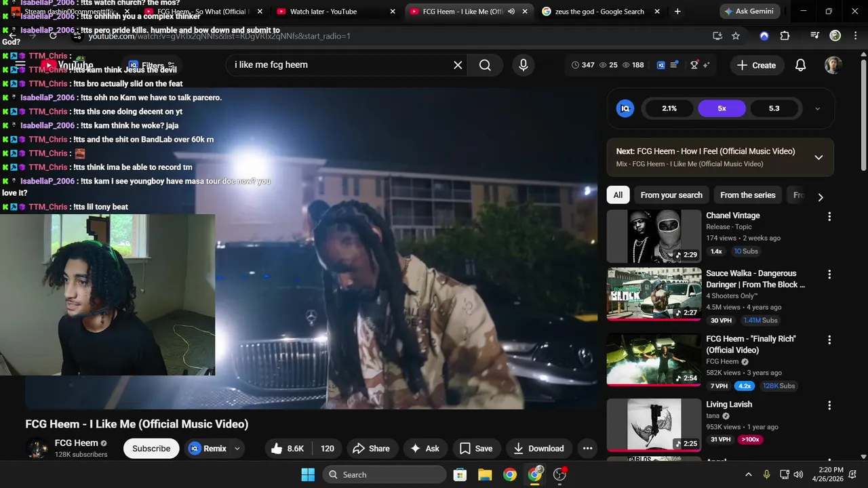
Task: Open a new browser tab
Action: tap(677, 12)
